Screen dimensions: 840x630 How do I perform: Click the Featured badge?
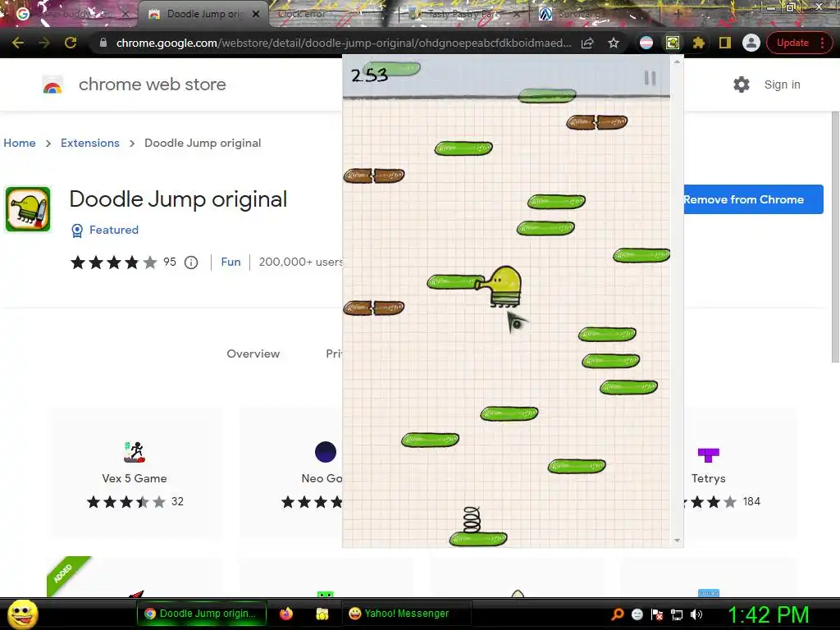pyautogui.click(x=105, y=230)
